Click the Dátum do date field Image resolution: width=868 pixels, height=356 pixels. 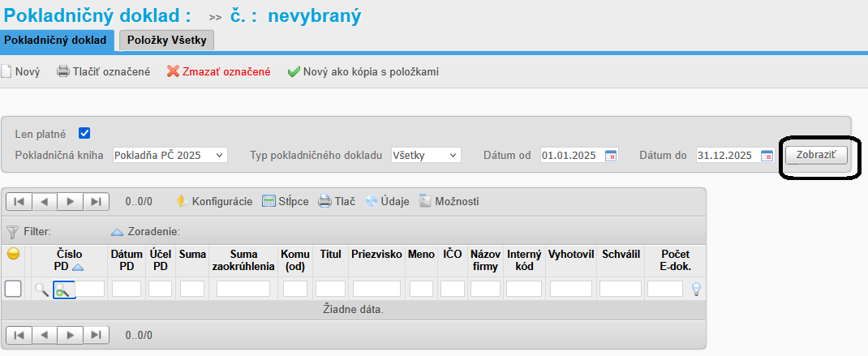click(728, 155)
